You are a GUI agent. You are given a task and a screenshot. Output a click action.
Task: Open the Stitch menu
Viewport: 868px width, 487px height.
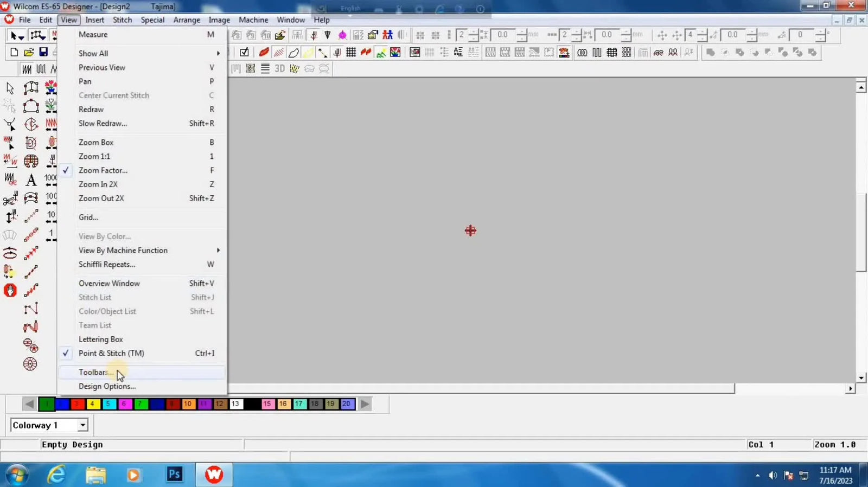(122, 20)
